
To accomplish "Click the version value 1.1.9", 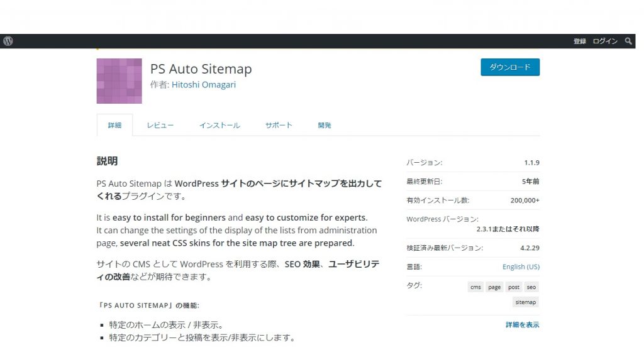I will pos(532,163).
